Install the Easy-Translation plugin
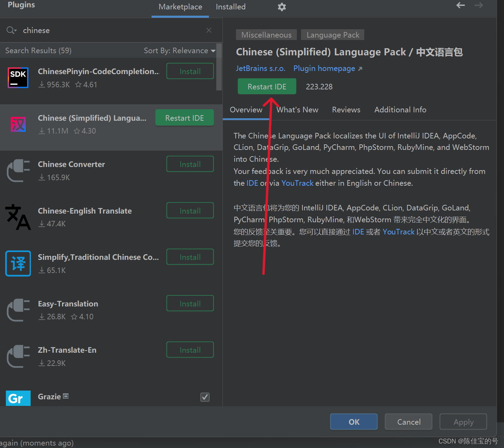Screen dimensions: 504x448 coord(190,304)
